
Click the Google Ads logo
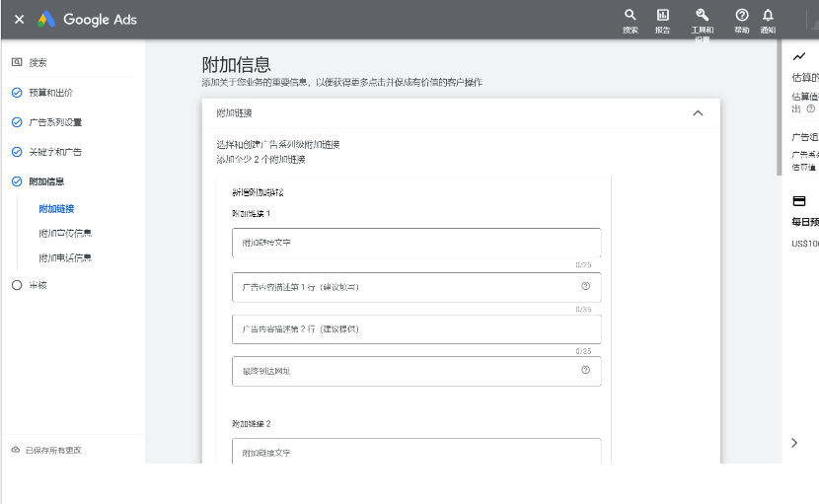[x=88, y=20]
